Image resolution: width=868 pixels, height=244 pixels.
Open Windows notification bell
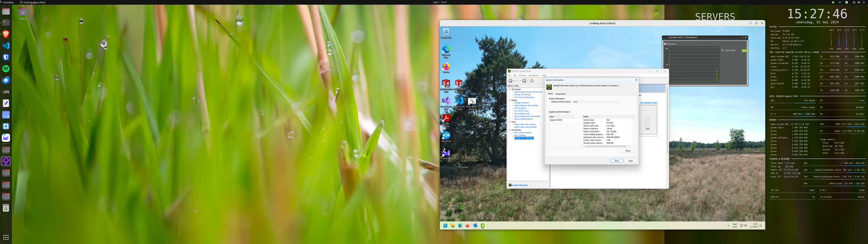(760, 225)
